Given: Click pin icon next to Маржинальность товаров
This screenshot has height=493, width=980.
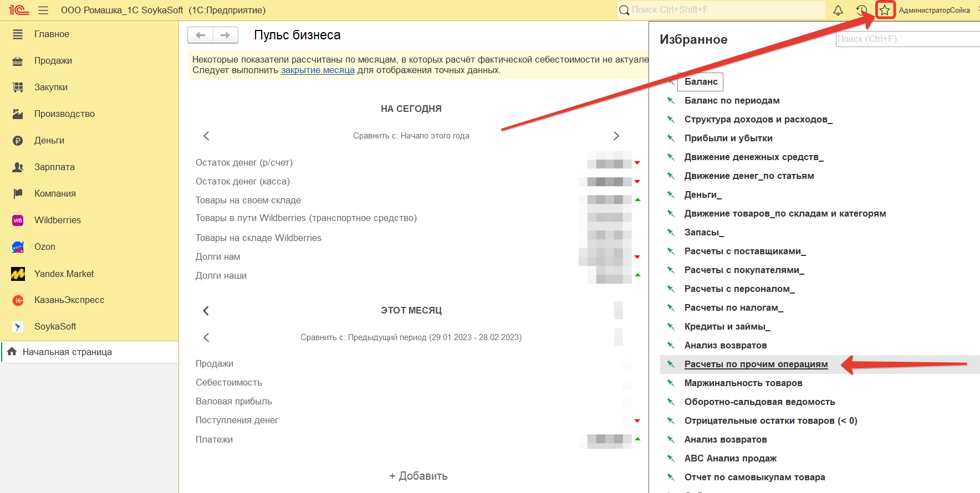Looking at the screenshot, I should pyautogui.click(x=671, y=383).
